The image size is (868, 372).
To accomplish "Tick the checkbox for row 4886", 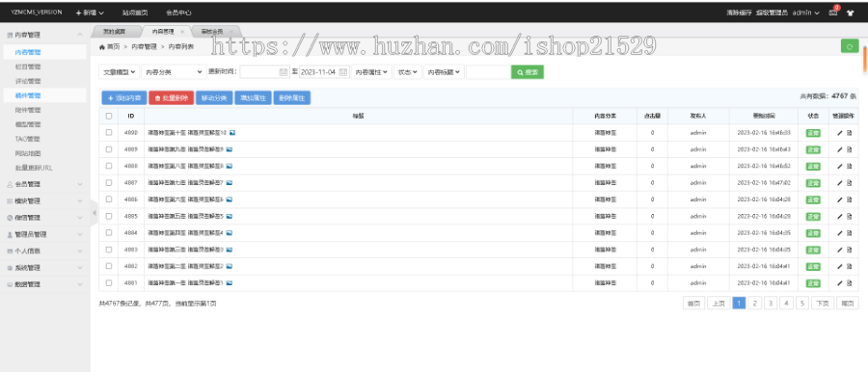I will pyautogui.click(x=108, y=199).
